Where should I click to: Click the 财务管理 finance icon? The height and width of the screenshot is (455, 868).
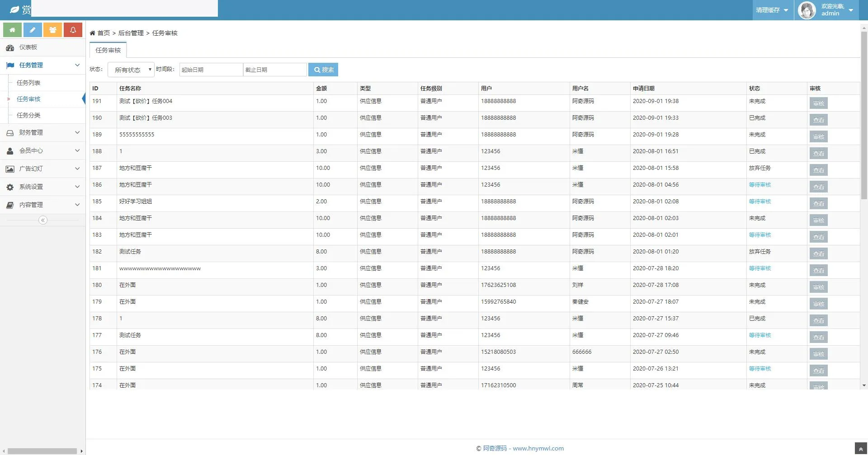coord(10,133)
